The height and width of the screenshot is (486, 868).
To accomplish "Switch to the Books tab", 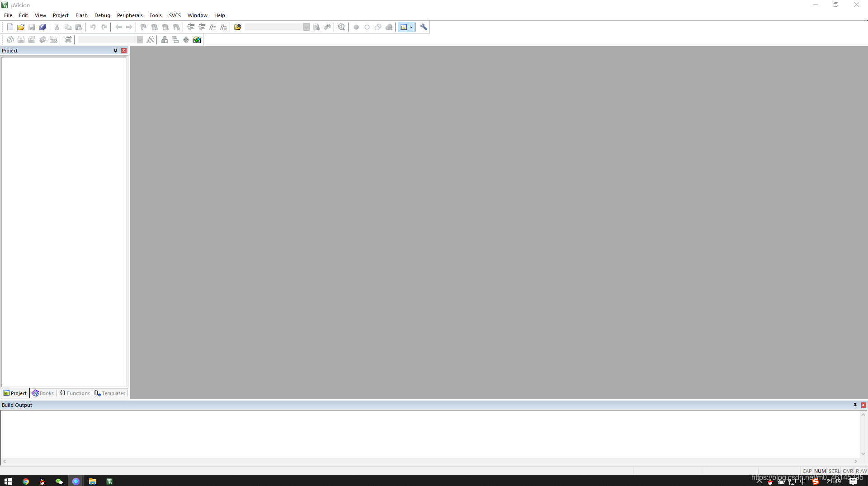I will pyautogui.click(x=43, y=393).
